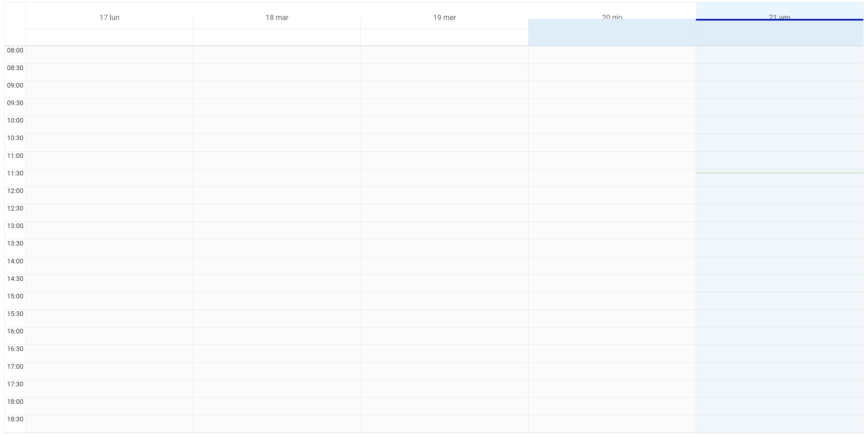Screen dimensions: 868x437
Task: Select the 17:00 slot on 18 mar
Action: coord(277,371)
